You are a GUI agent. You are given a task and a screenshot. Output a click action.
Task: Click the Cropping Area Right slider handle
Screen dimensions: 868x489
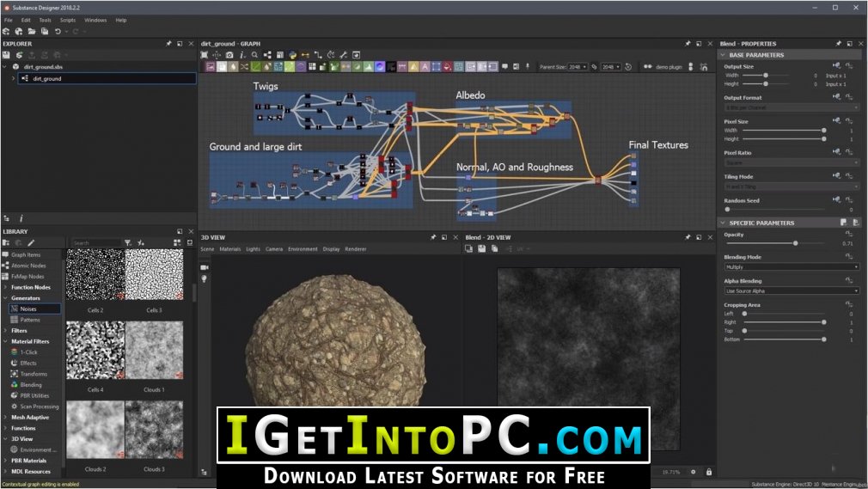pyautogui.click(x=823, y=321)
